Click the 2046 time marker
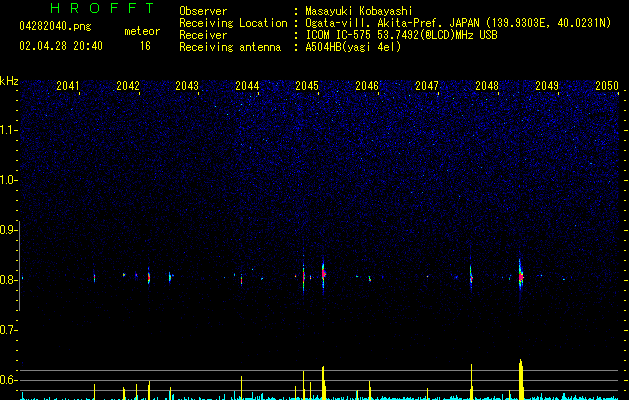629x400 pixels. 367,86
